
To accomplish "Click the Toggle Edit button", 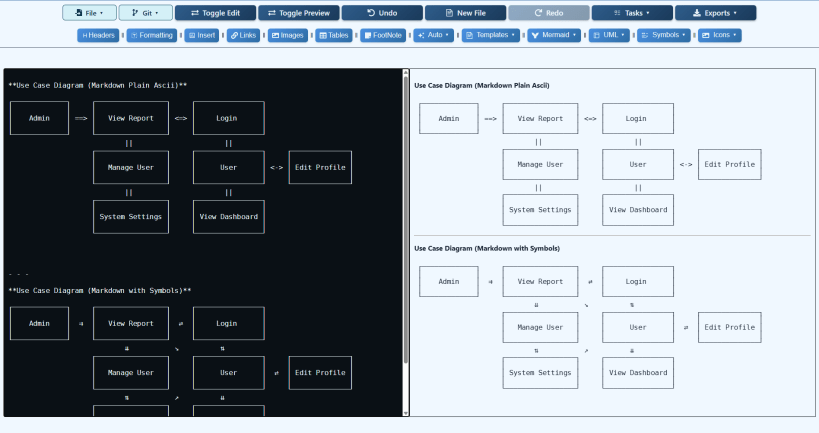I will pos(215,13).
